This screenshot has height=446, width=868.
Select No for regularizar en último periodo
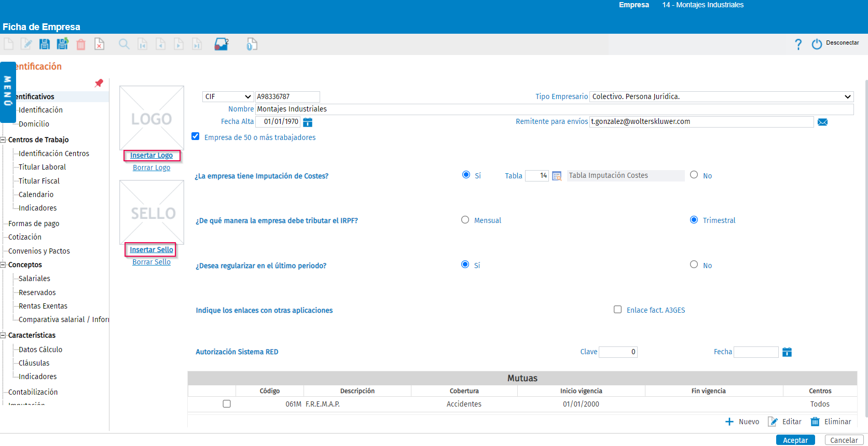point(694,264)
